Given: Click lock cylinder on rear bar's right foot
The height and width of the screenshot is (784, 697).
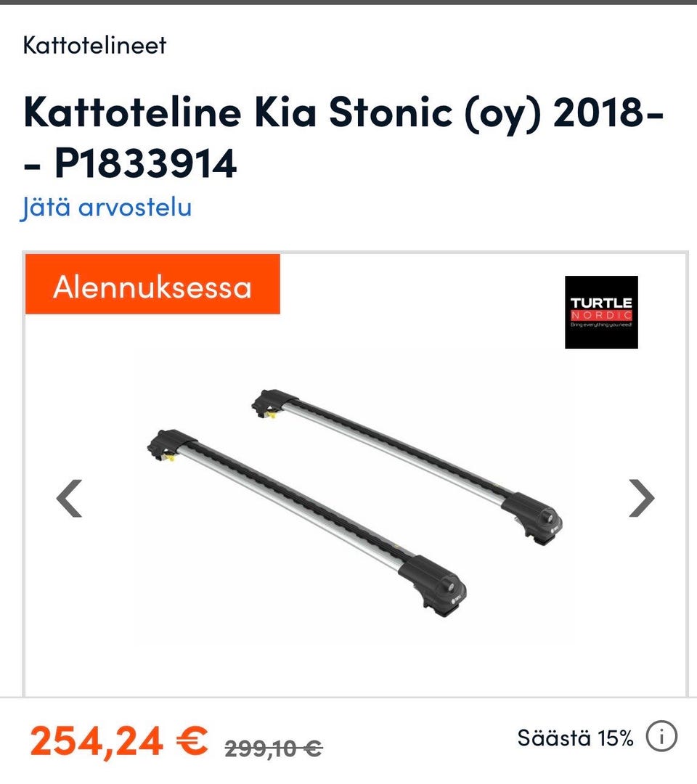Looking at the screenshot, I should (547, 517).
